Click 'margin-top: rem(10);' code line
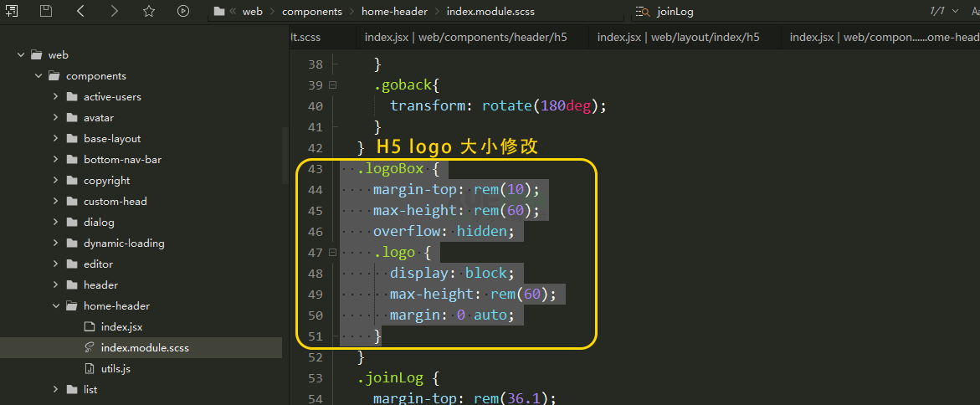 [x=456, y=189]
